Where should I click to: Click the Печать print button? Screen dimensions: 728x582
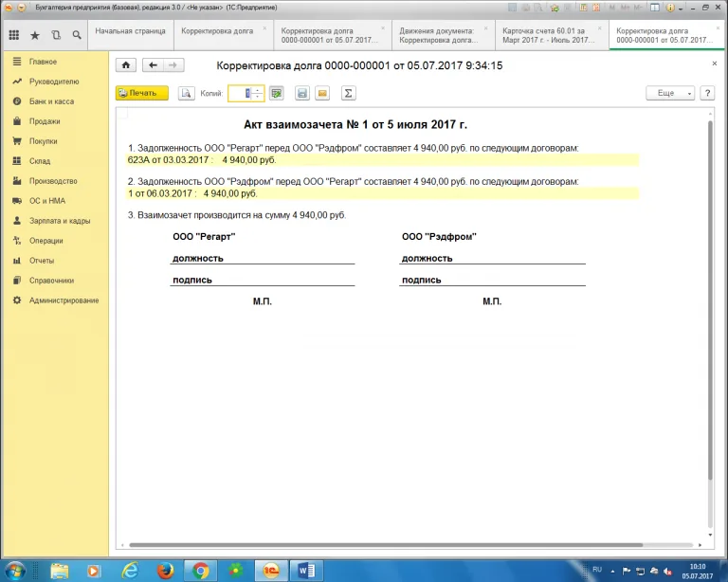click(x=141, y=93)
